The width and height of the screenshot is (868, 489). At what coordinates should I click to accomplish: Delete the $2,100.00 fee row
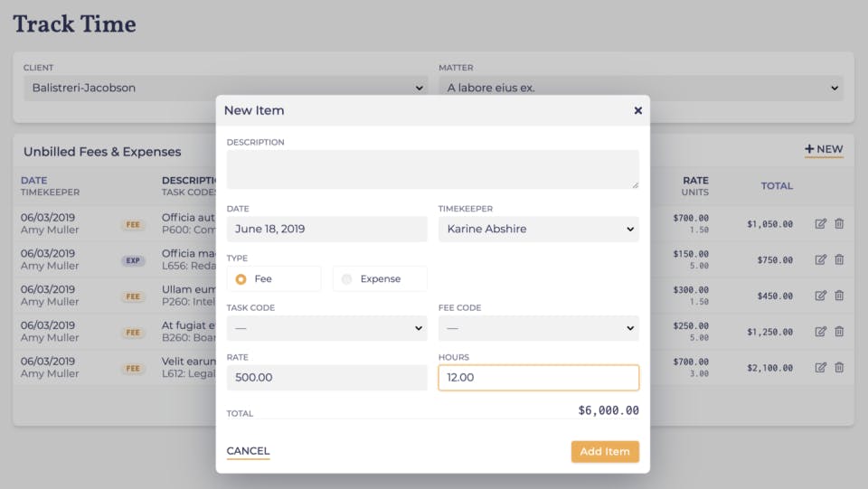(839, 367)
